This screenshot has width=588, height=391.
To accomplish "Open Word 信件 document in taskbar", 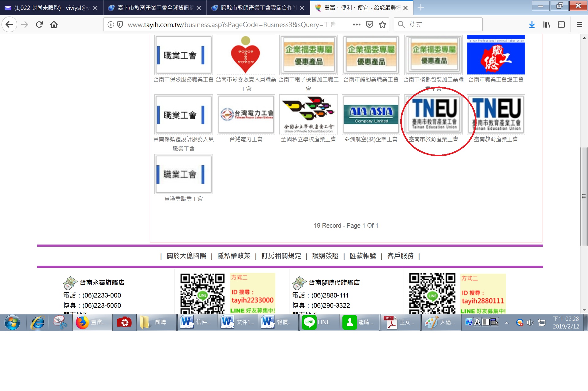I will click(197, 322).
